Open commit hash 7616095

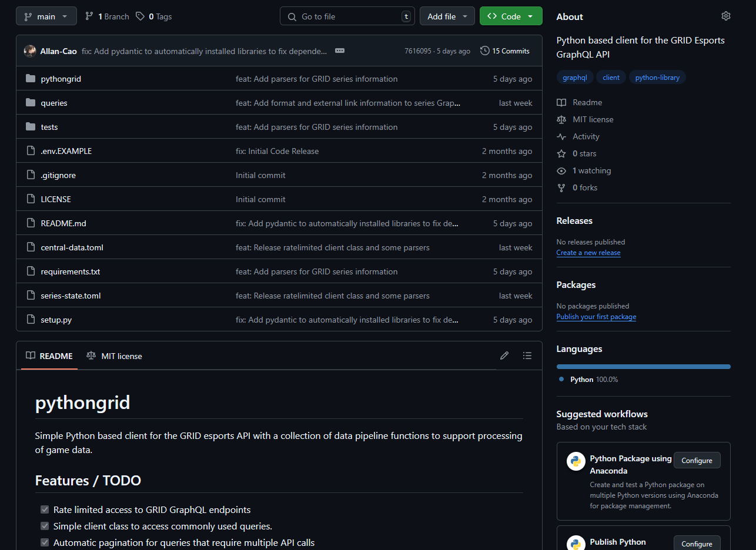coord(417,51)
